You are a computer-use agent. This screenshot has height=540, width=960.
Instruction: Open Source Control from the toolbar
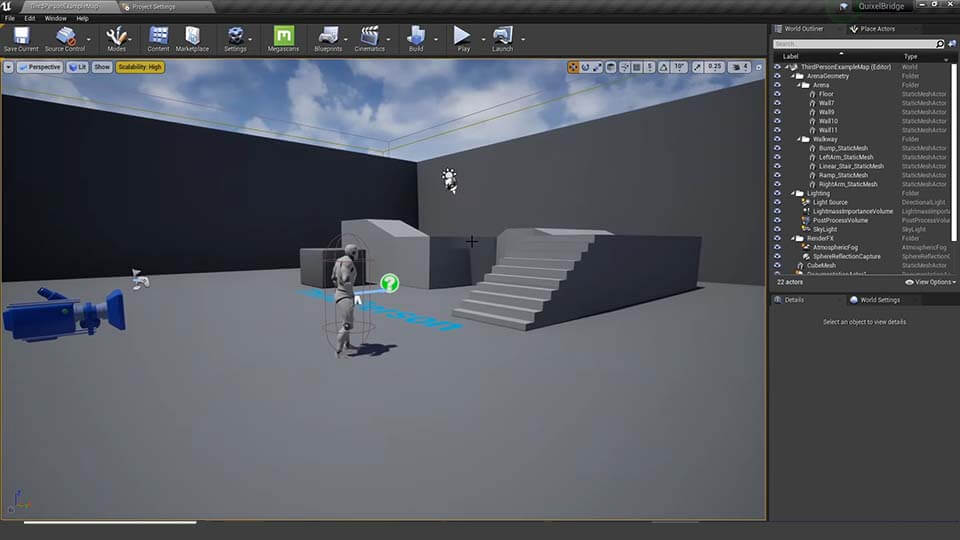65,39
